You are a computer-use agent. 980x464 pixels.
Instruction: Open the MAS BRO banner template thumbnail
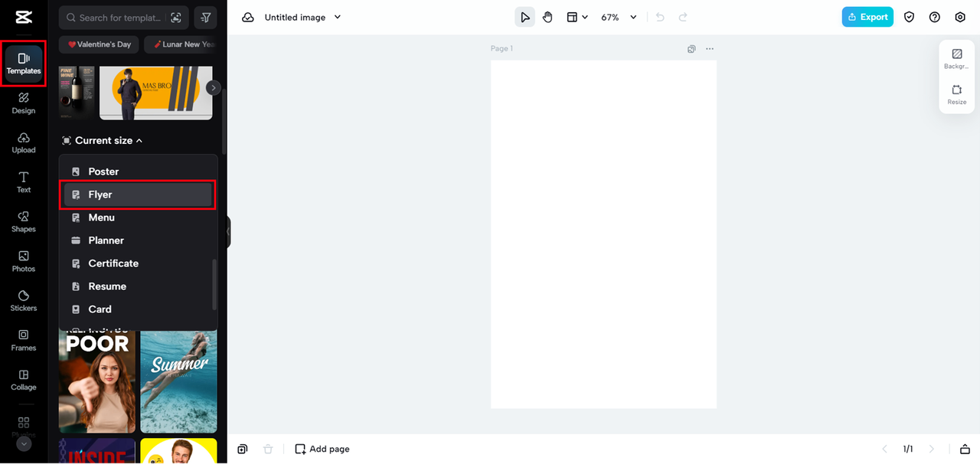(x=156, y=93)
